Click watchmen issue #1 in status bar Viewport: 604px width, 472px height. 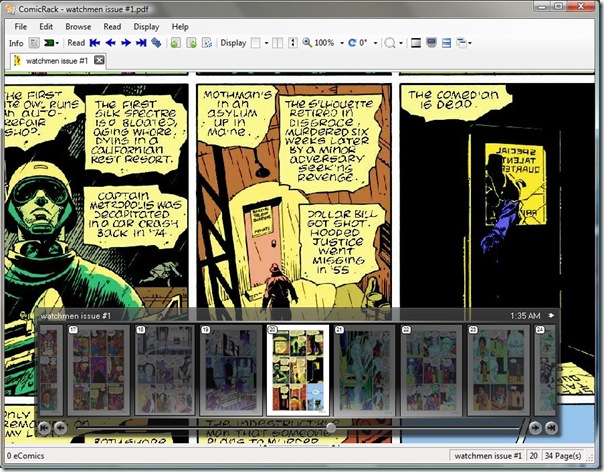coord(488,456)
